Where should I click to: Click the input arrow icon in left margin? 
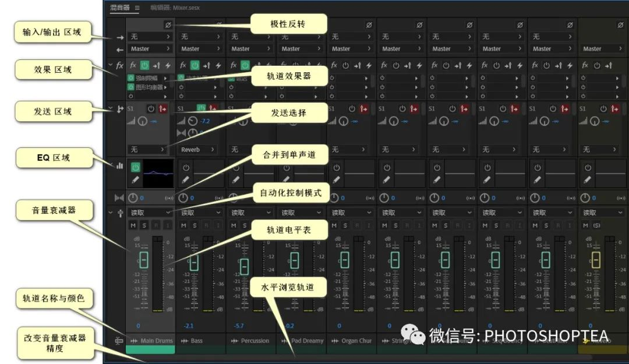point(119,37)
